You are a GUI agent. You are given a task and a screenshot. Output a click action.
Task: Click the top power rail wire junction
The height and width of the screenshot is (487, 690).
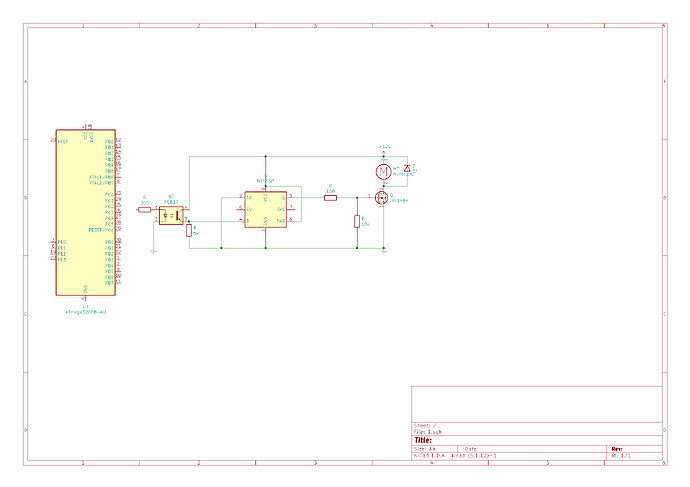click(x=265, y=156)
